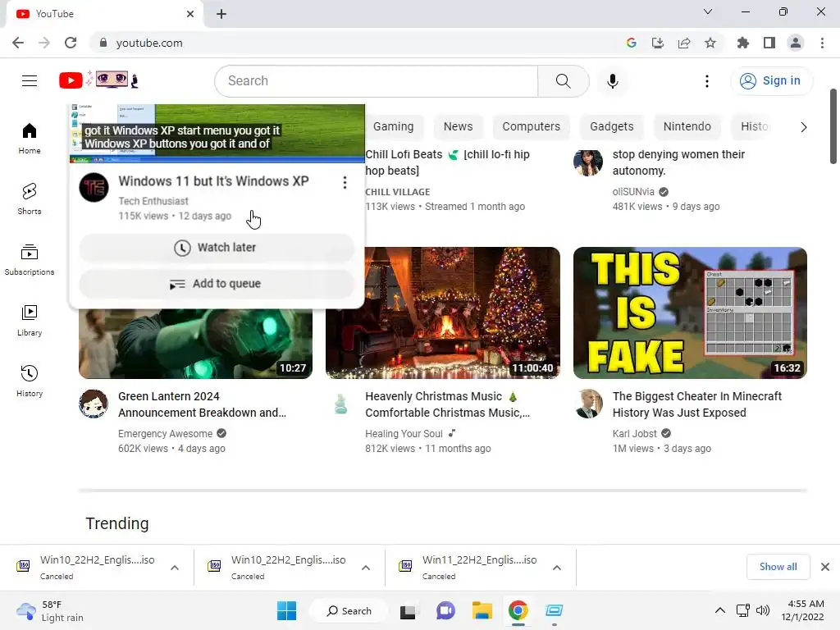Open the Chill Lofi Beats video title
The width and height of the screenshot is (840, 630).
(447, 162)
